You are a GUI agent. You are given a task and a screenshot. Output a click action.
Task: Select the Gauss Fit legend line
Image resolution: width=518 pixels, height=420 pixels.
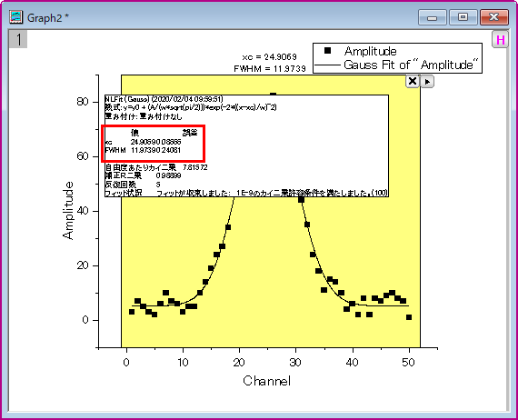327,65
